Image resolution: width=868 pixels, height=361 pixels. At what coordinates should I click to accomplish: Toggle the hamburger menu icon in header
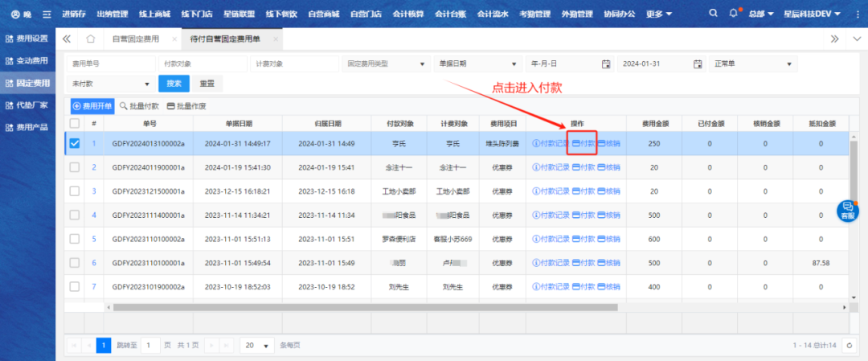pos(46,14)
